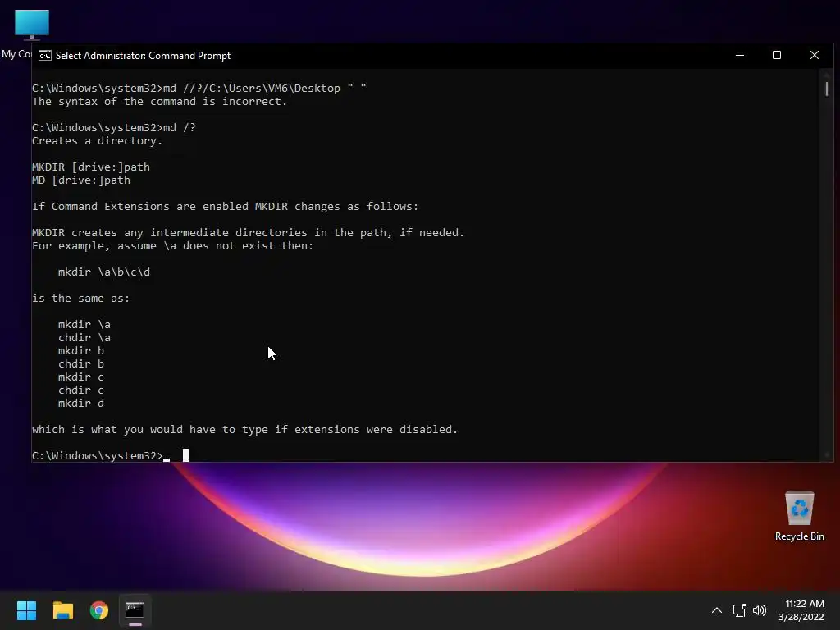The image size is (840, 630).
Task: Open File Explorer from the taskbar
Action: coord(62,610)
